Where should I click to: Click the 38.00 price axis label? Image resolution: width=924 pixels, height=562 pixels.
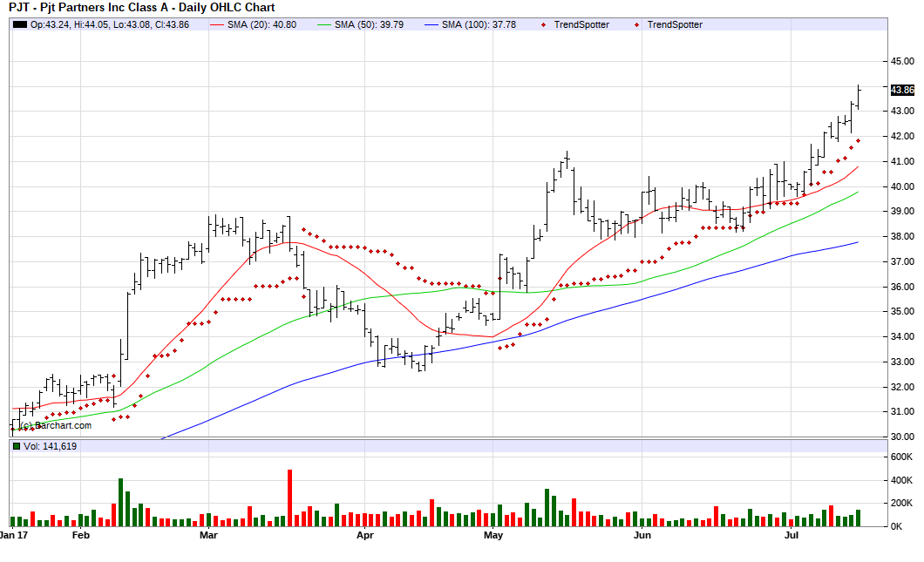pos(902,237)
